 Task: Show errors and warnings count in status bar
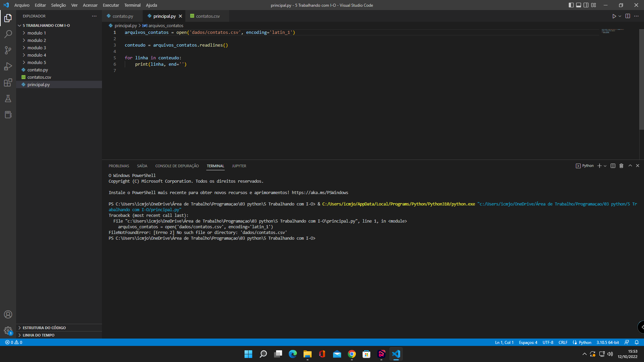[14, 342]
